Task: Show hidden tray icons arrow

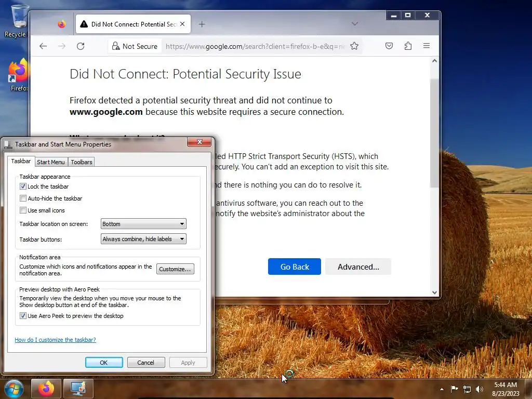Action: point(442,389)
